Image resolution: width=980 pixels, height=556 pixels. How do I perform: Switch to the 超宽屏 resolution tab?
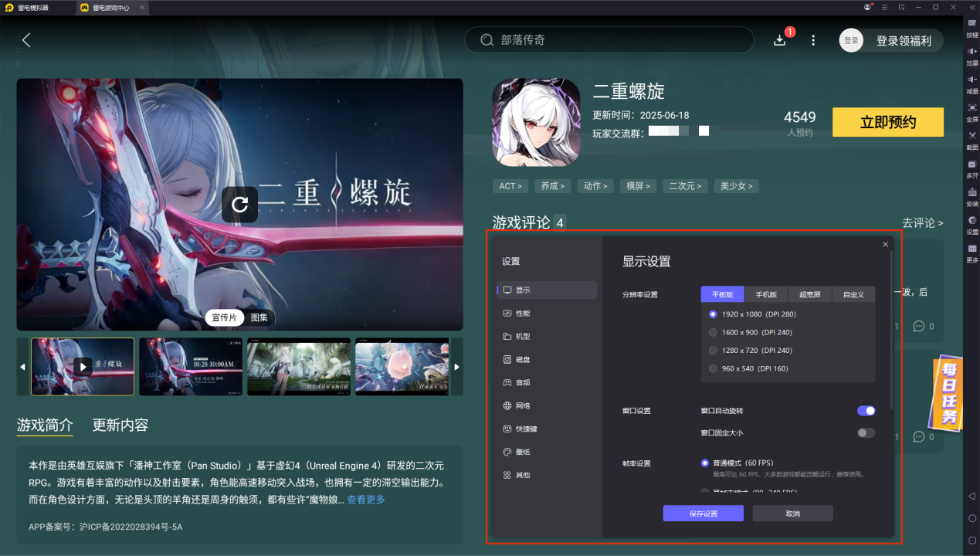pyautogui.click(x=810, y=294)
